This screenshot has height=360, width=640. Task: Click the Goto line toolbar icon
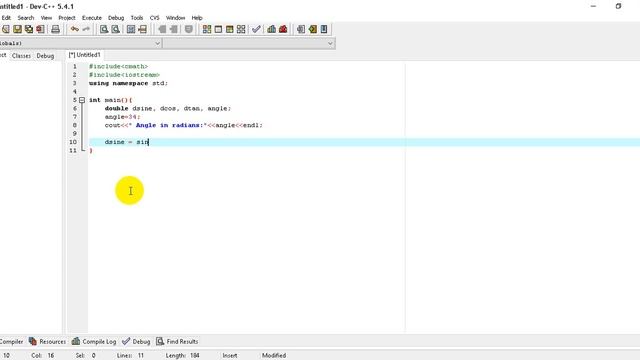(142, 29)
